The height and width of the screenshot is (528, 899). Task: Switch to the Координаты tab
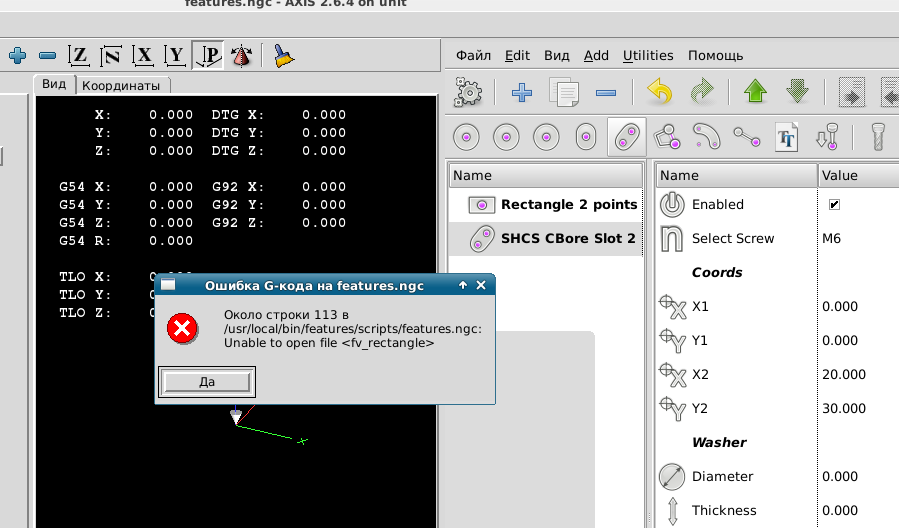tap(121, 85)
